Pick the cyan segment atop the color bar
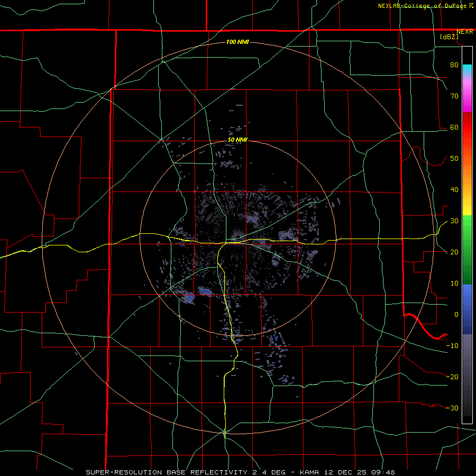This screenshot has width=476, height=476. tap(467, 70)
